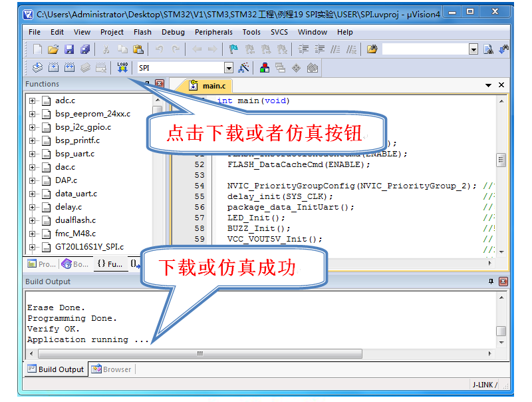Viewport: 532px width, 402px height.
Task: Indent the selected lines
Action: tap(303, 49)
